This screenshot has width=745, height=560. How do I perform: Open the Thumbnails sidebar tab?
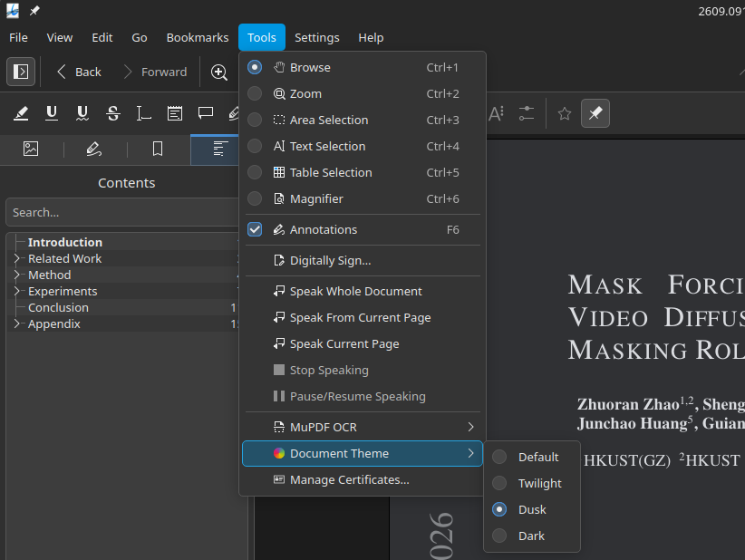tap(31, 150)
